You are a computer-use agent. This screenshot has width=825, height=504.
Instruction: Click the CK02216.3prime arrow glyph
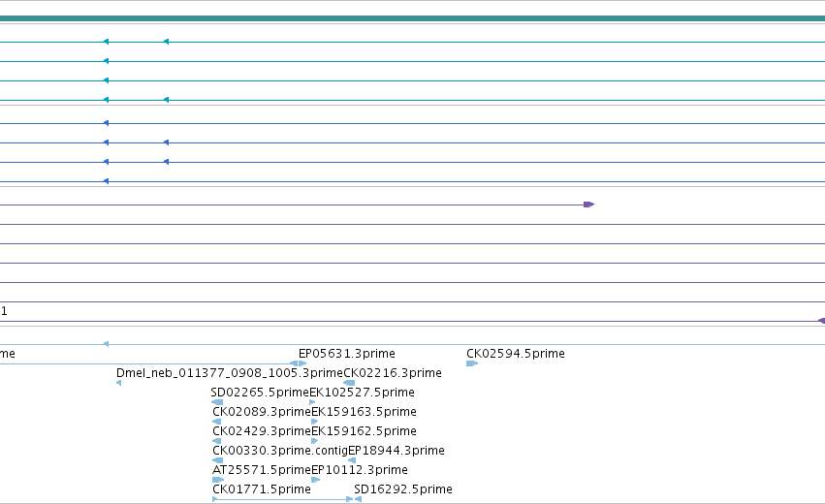tap(349, 383)
